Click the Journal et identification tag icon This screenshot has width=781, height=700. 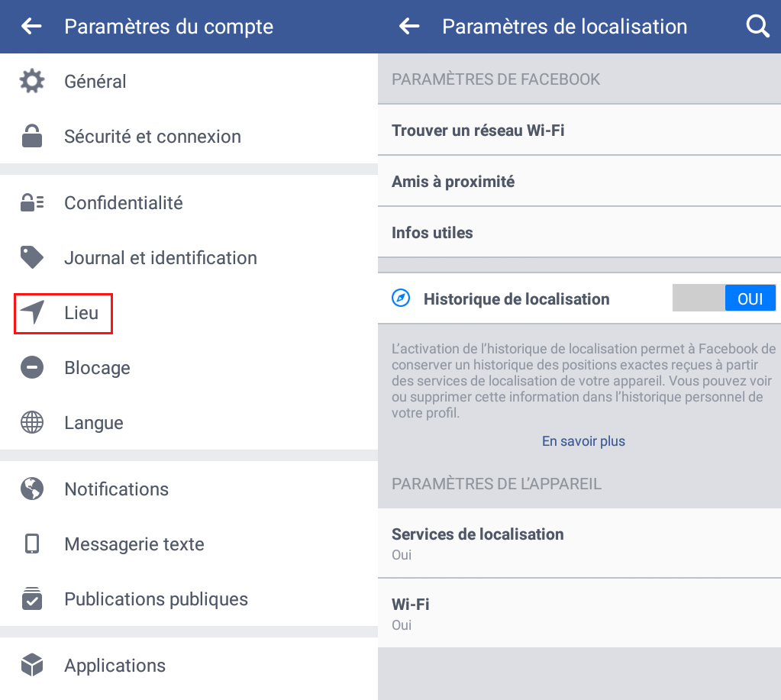(x=32, y=257)
